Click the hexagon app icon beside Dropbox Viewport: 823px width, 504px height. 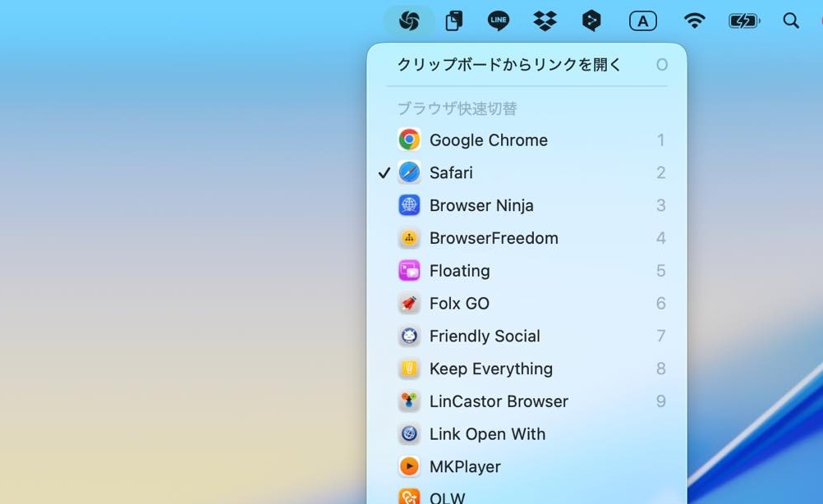(591, 21)
